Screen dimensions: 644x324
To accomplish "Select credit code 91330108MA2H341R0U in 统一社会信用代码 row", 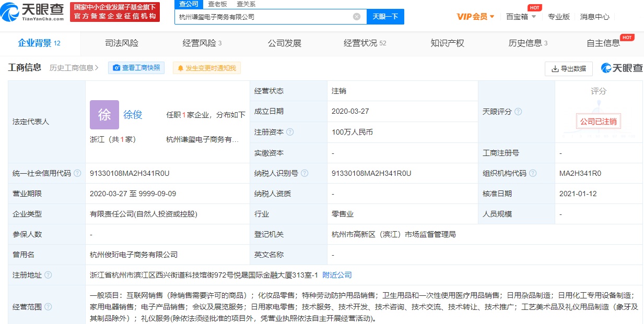I will coord(130,173).
